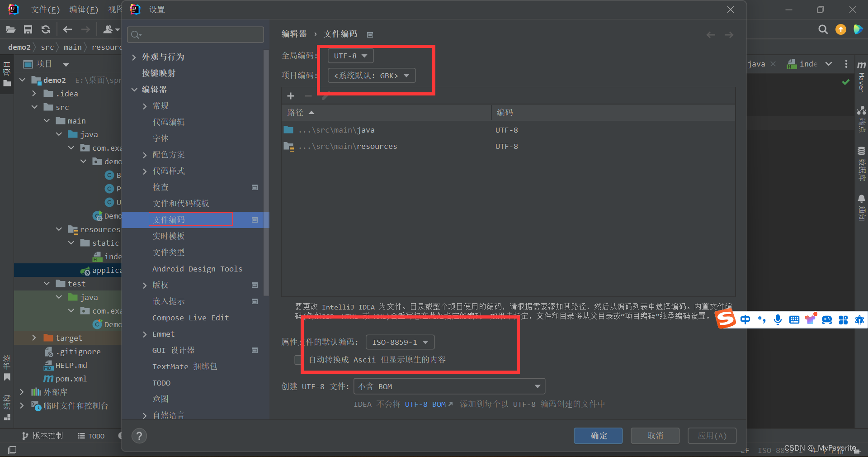This screenshot has width=868, height=457.
Task: Click the user profile icon in toolbar
Action: pyautogui.click(x=108, y=29)
